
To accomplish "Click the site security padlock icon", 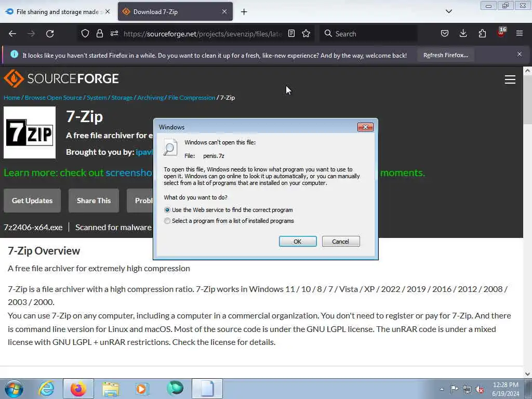I will [99, 33].
